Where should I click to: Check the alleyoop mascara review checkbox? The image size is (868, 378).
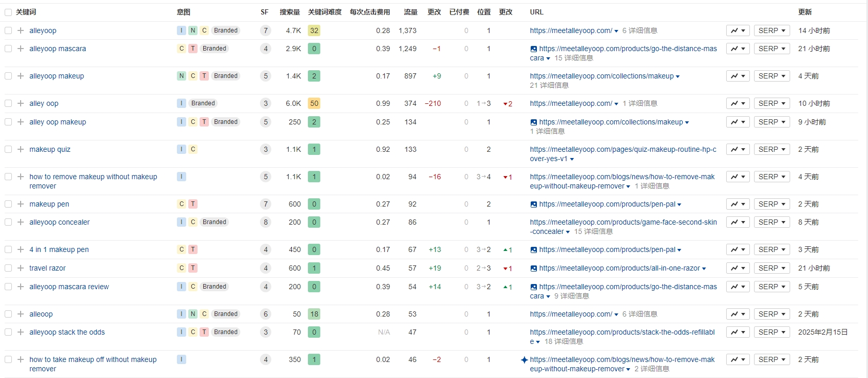(x=8, y=287)
